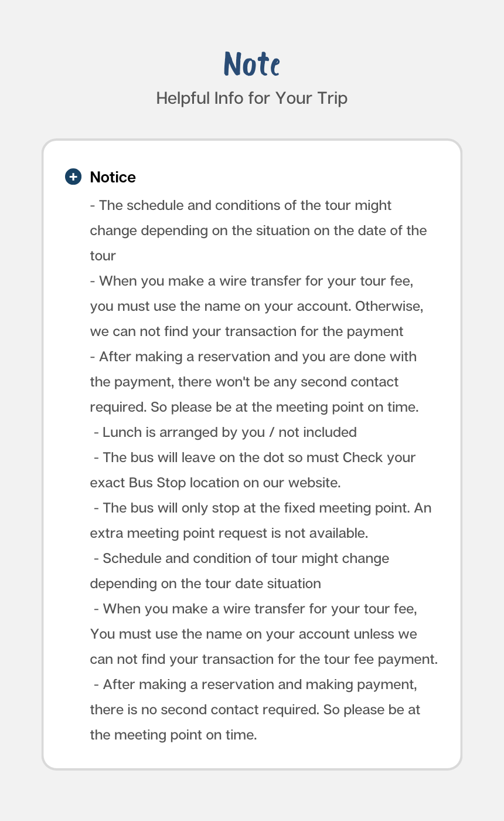This screenshot has width=504, height=821.
Task: Click the line "depending on the tour date situation"
Action: click(x=206, y=583)
